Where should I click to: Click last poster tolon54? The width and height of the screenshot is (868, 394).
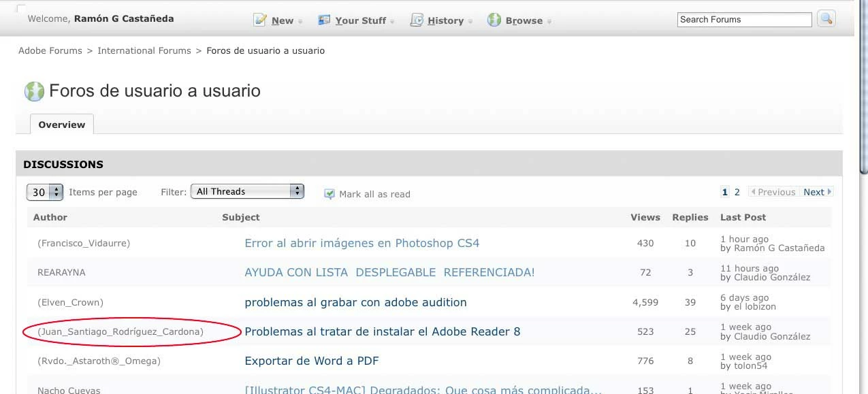750,365
